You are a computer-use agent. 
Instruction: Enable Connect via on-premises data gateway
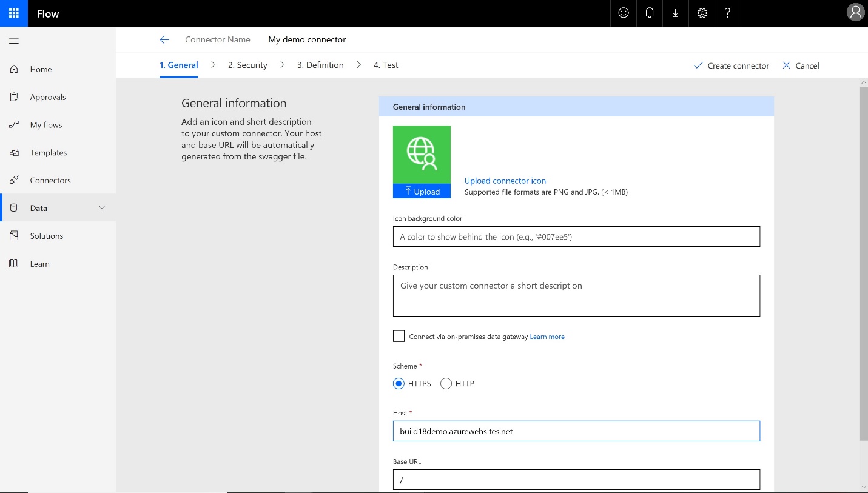click(x=399, y=337)
